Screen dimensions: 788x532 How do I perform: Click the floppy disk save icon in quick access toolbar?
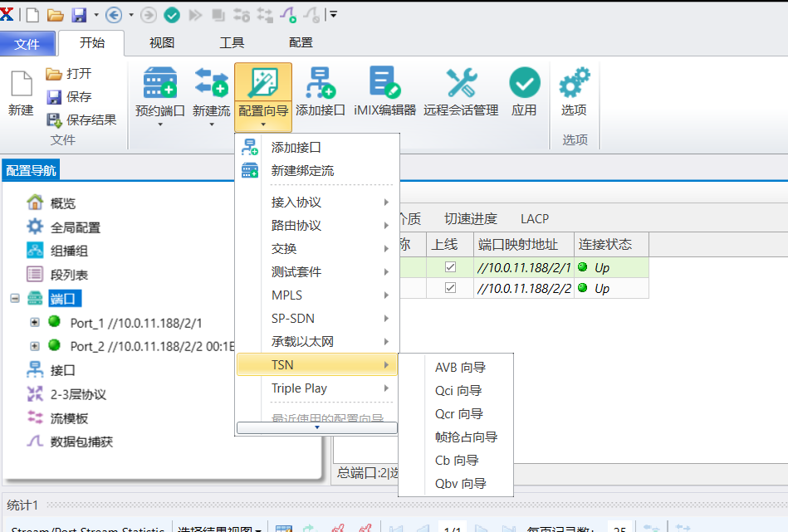pos(79,15)
